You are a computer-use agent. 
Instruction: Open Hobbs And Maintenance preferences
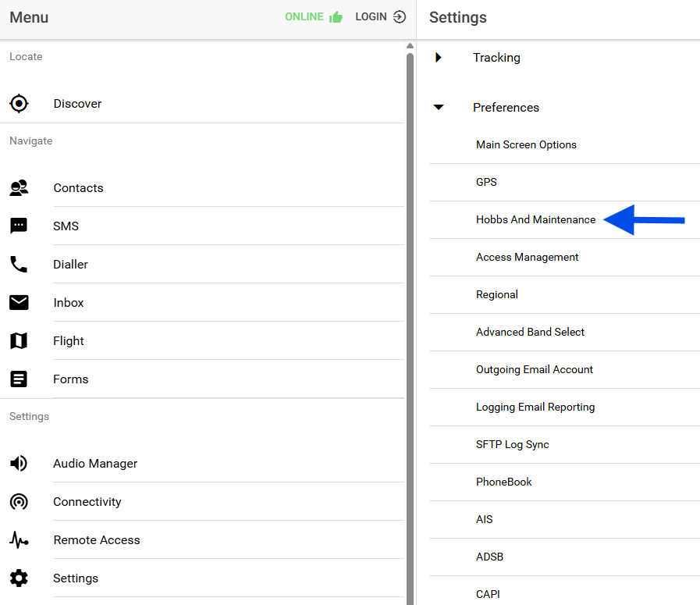click(535, 220)
